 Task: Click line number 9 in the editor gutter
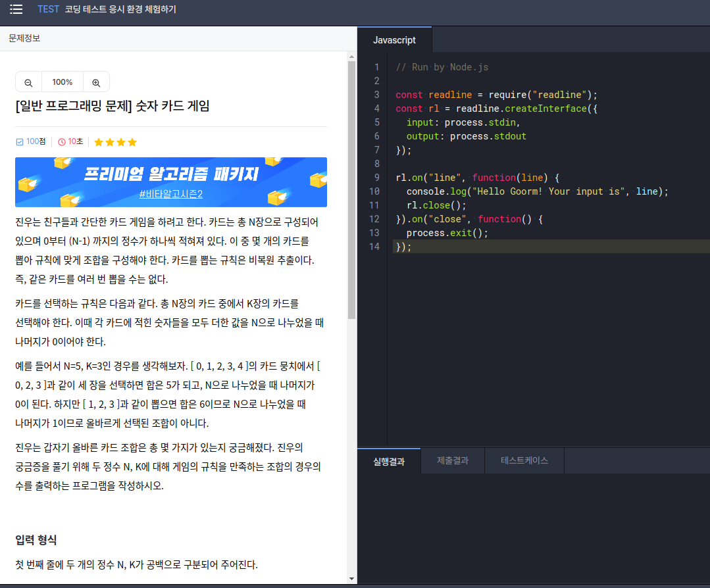tap(377, 178)
